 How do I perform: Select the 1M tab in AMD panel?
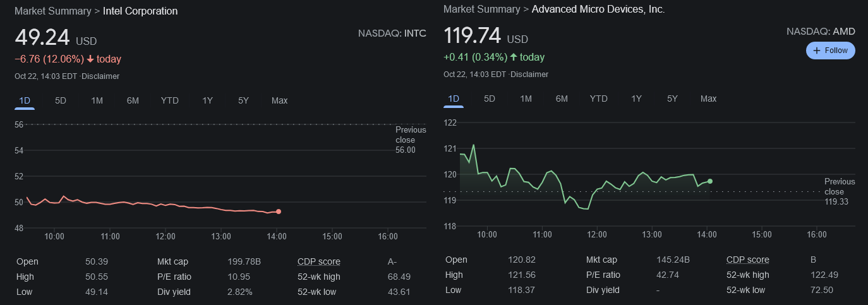(x=526, y=99)
